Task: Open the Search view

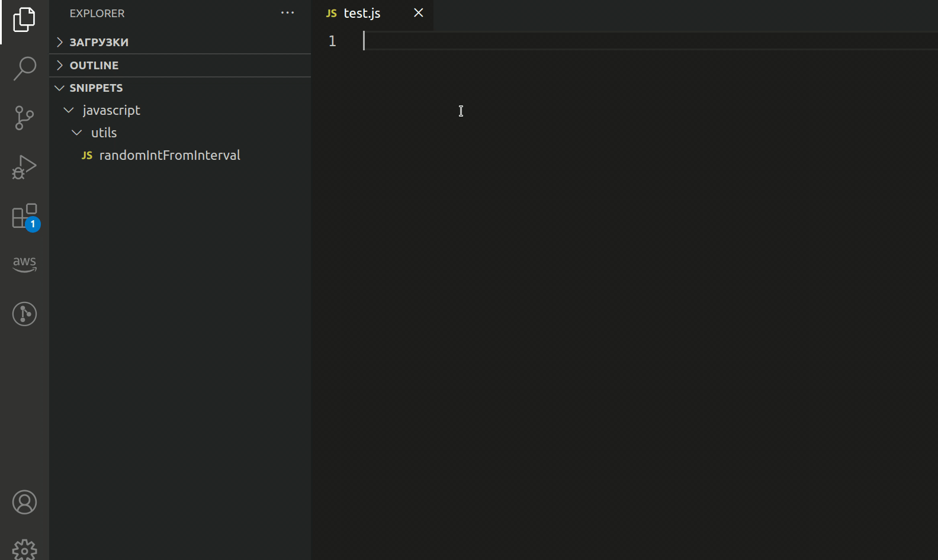Action: coord(24,69)
